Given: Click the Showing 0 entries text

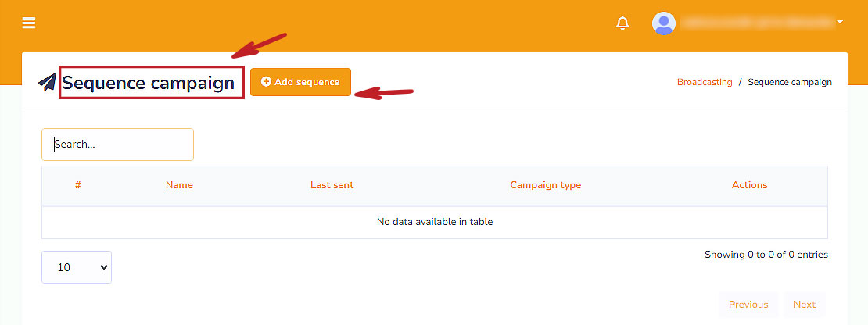Looking at the screenshot, I should (766, 255).
